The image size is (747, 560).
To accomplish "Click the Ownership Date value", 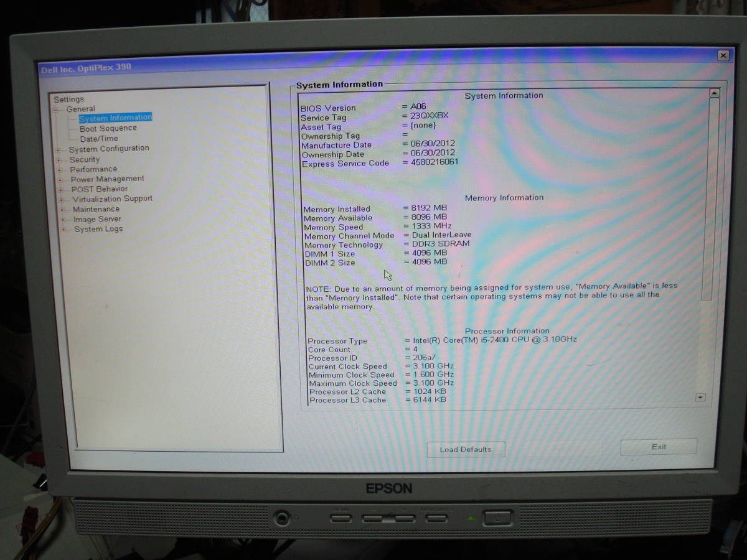I will pos(433,152).
